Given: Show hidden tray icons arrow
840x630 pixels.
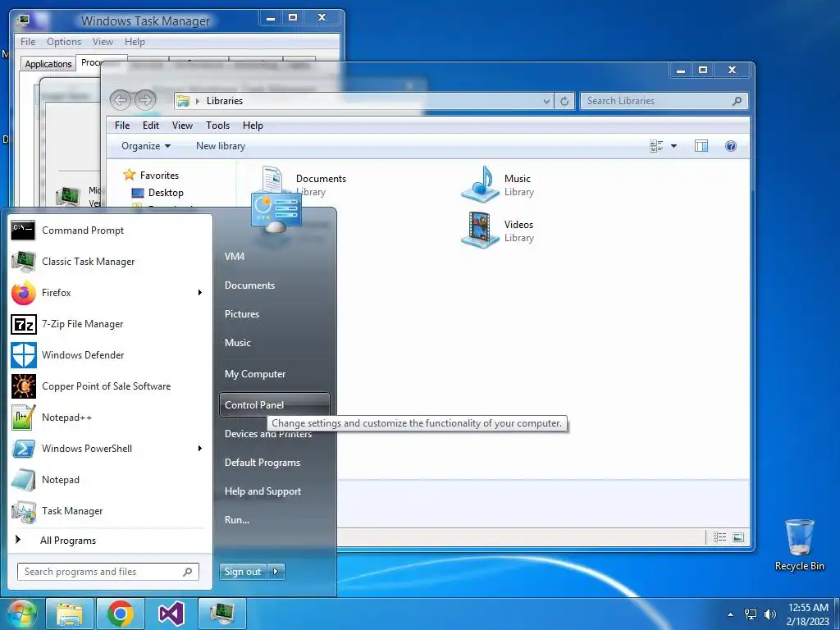Looking at the screenshot, I should tap(730, 614).
